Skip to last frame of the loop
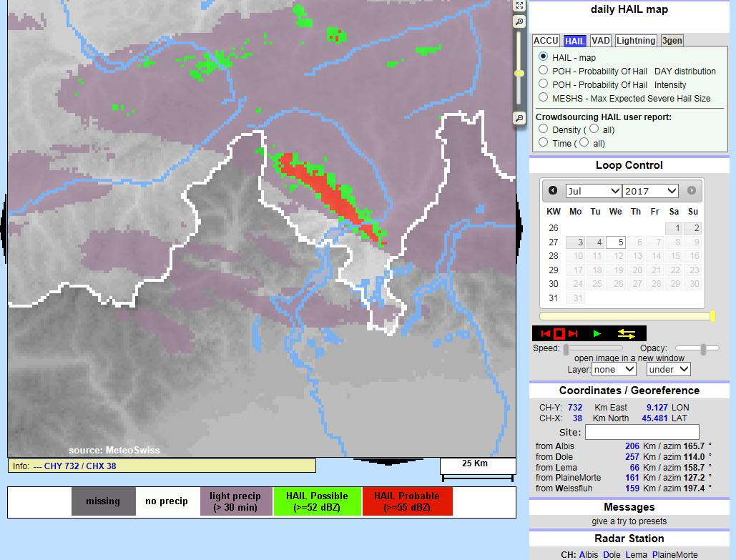 (x=573, y=334)
